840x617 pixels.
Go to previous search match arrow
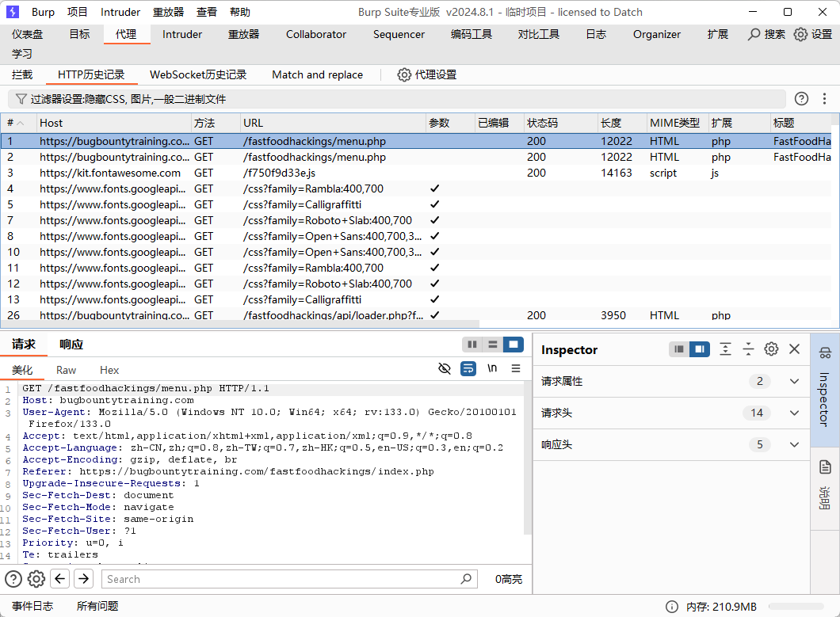pos(60,579)
